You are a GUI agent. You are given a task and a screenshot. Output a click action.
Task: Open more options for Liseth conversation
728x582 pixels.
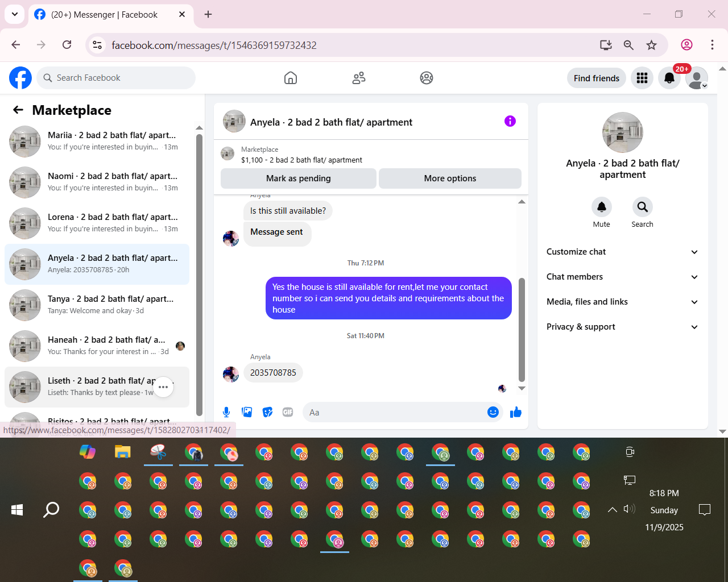tap(163, 387)
